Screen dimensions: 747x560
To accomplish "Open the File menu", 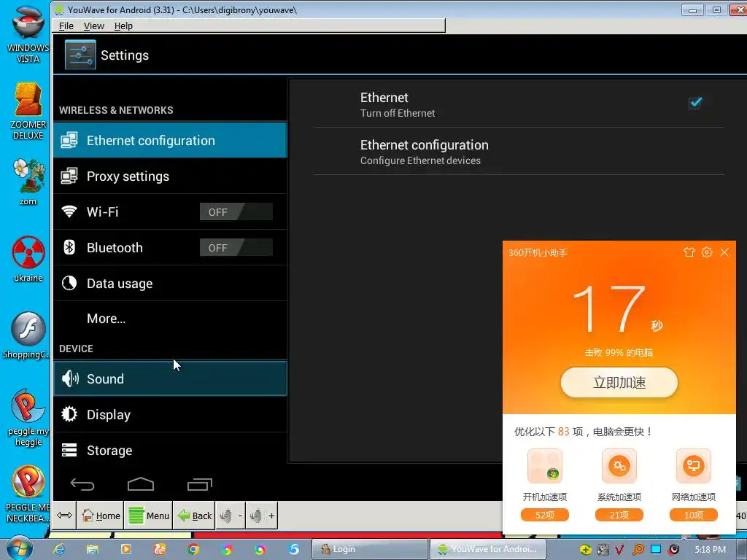I will click(x=66, y=26).
